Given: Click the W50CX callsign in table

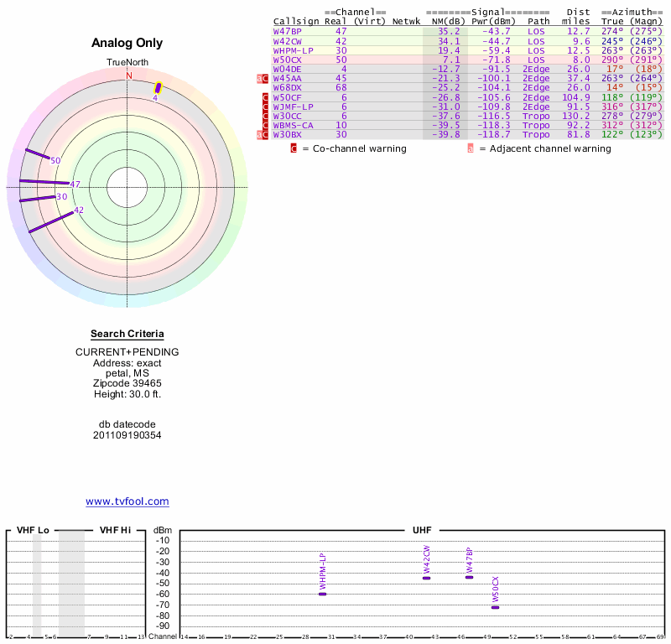Looking at the screenshot, I should pyautogui.click(x=287, y=60).
